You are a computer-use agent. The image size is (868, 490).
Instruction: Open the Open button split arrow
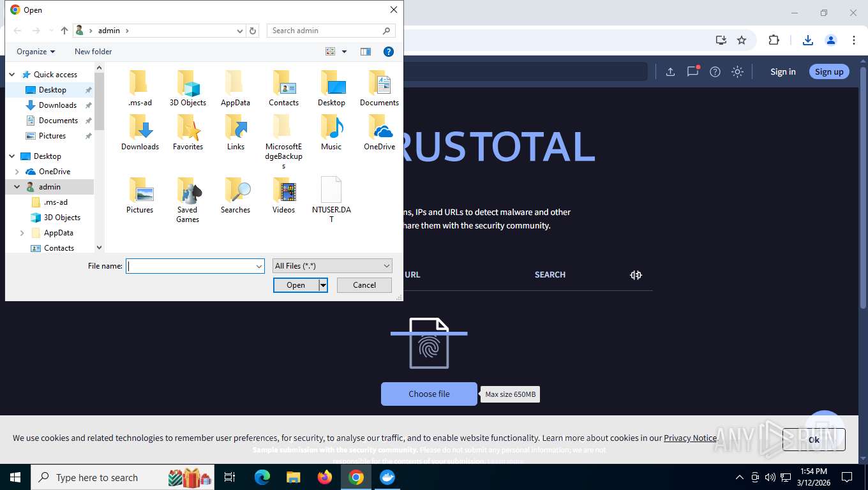[x=324, y=285]
